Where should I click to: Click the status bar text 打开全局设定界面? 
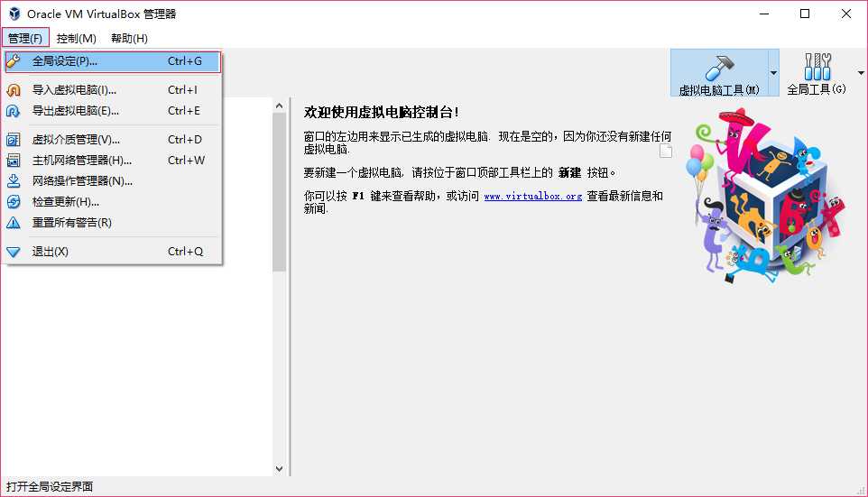(x=50, y=487)
